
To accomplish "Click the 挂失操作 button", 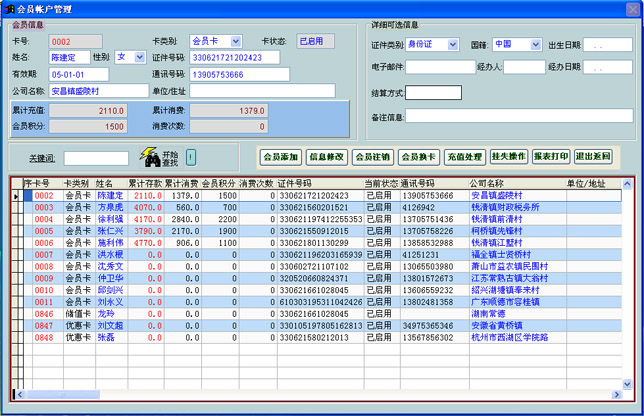I will 509,157.
